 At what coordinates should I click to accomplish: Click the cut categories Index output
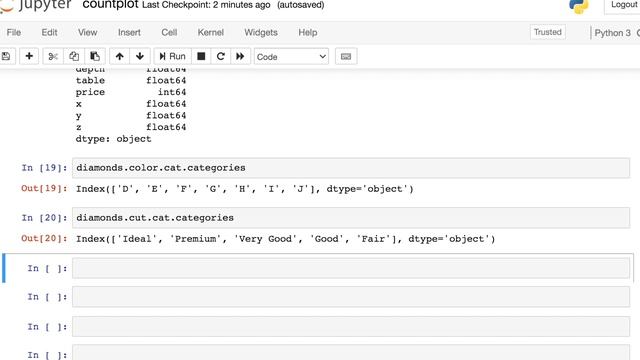286,239
